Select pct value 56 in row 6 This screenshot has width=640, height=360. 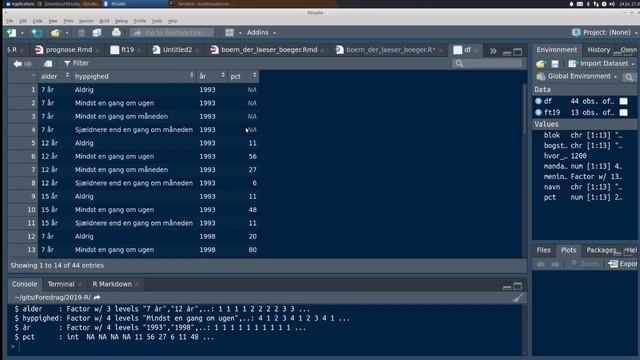[x=252, y=156]
